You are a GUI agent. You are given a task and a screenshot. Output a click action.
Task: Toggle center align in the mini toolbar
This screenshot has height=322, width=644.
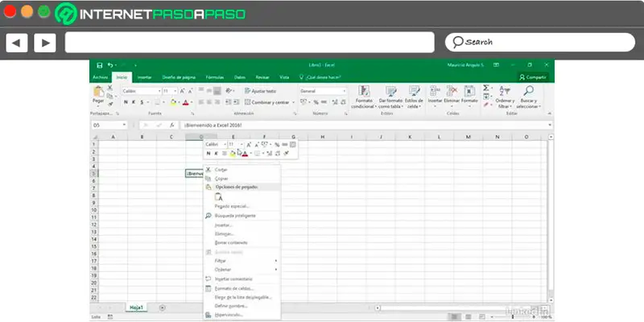click(x=225, y=153)
